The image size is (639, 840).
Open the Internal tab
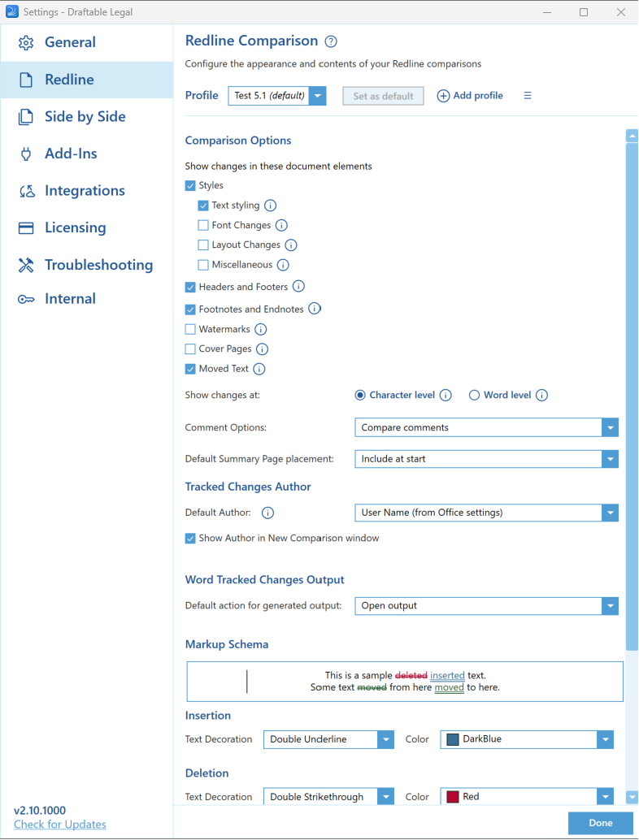[87, 300]
